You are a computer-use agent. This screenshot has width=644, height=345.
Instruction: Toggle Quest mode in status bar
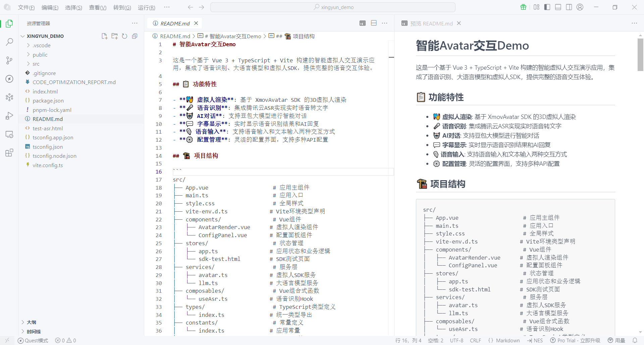click(x=33, y=340)
